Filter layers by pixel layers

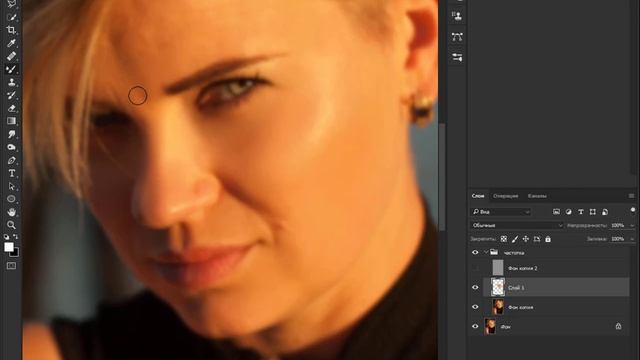click(x=556, y=212)
